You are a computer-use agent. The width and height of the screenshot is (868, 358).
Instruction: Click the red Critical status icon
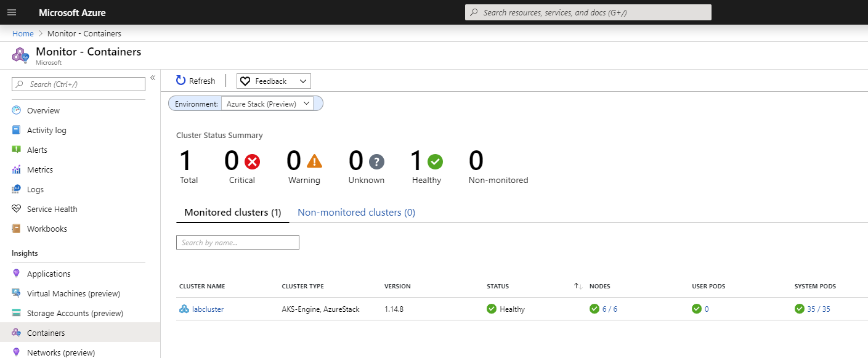[253, 161]
